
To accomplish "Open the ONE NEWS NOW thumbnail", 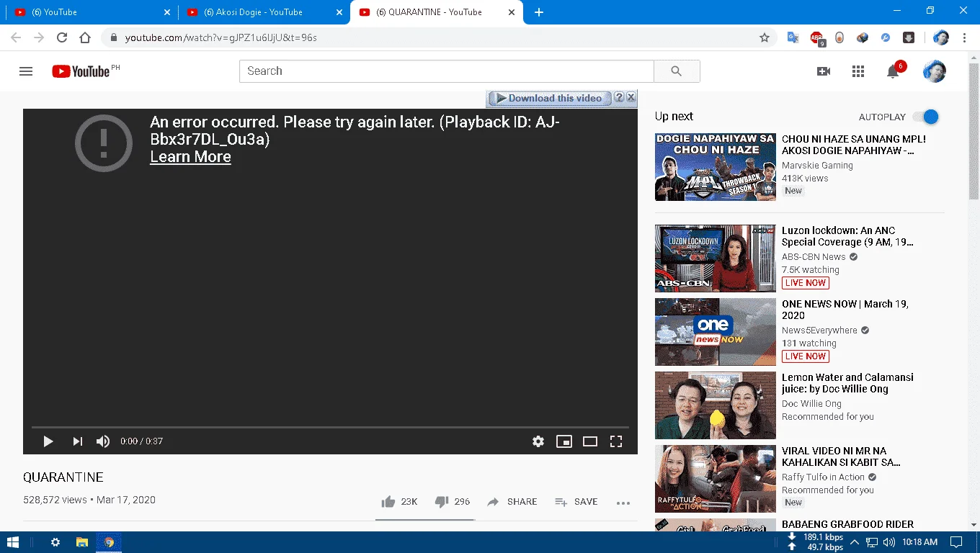I will click(x=715, y=331).
